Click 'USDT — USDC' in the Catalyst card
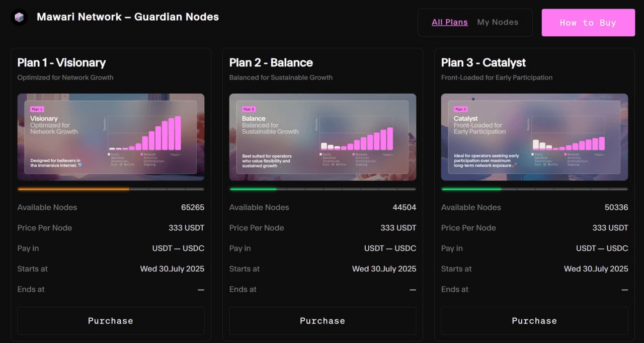 pos(602,248)
